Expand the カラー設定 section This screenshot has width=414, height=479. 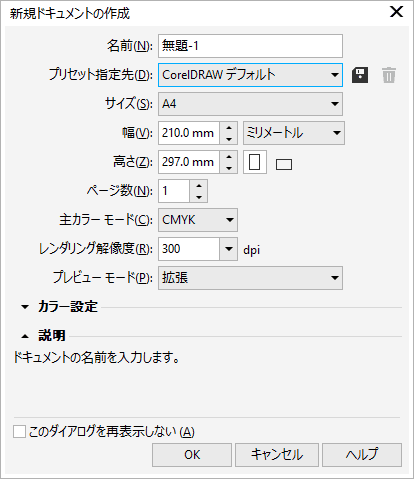click(25, 307)
